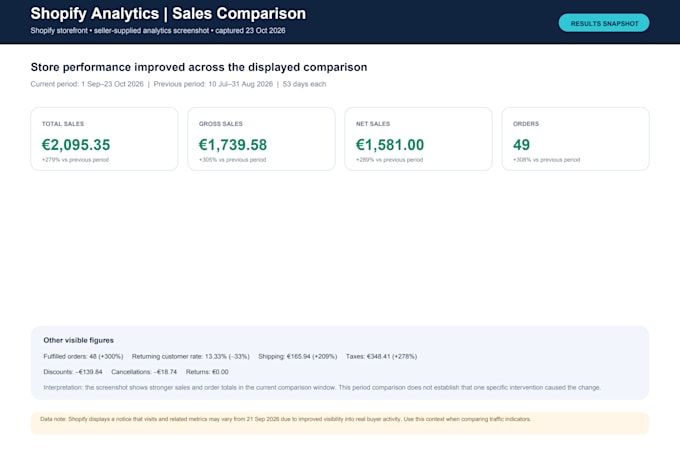Screen dimensions: 680x459
Task: Click '+305% vs previous period' under Gross Sales
Action: pyautogui.click(x=232, y=160)
